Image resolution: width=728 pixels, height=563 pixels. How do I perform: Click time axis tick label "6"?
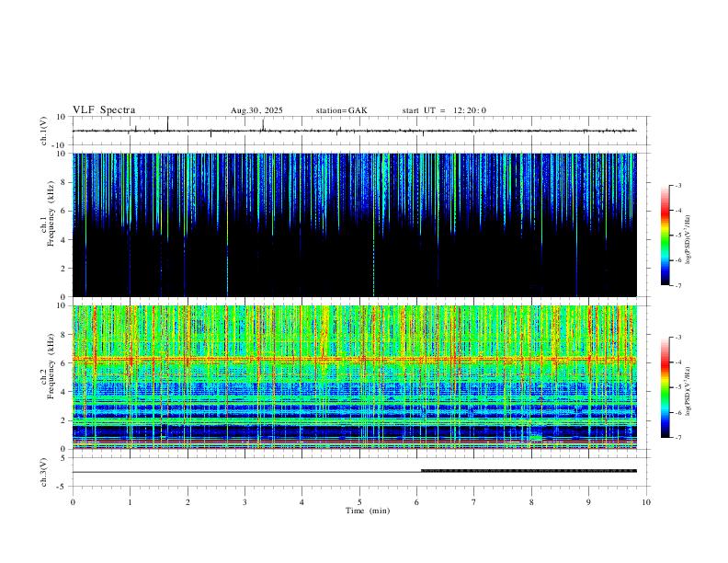416,502
